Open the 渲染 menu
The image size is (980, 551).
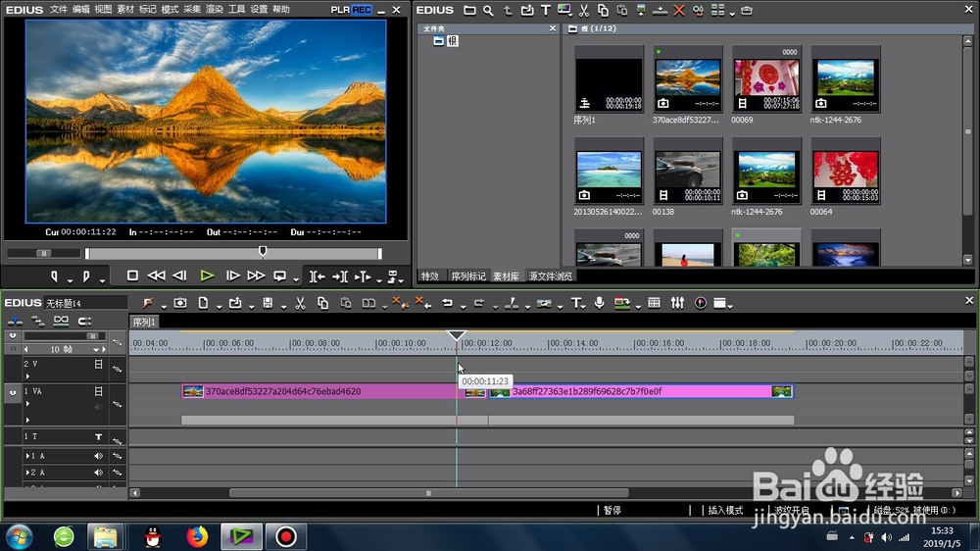pyautogui.click(x=215, y=10)
